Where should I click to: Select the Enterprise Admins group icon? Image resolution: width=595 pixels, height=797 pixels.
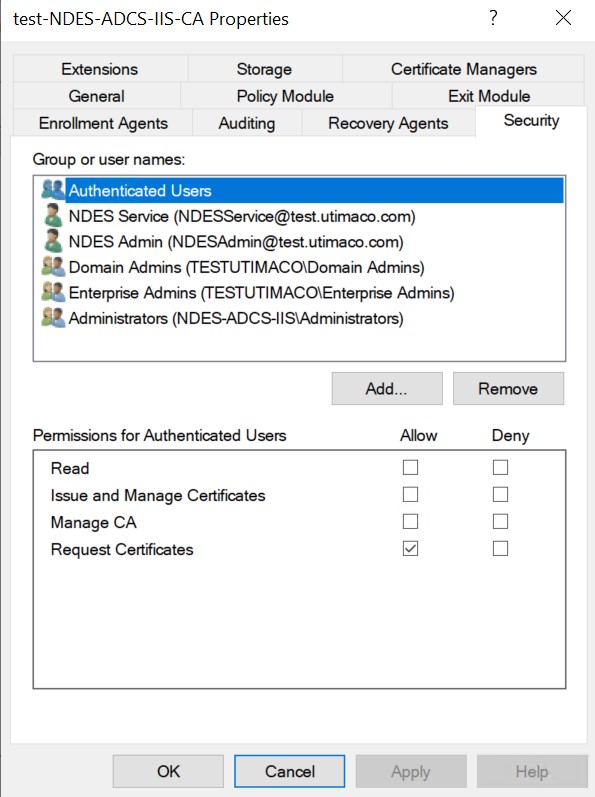[53, 292]
